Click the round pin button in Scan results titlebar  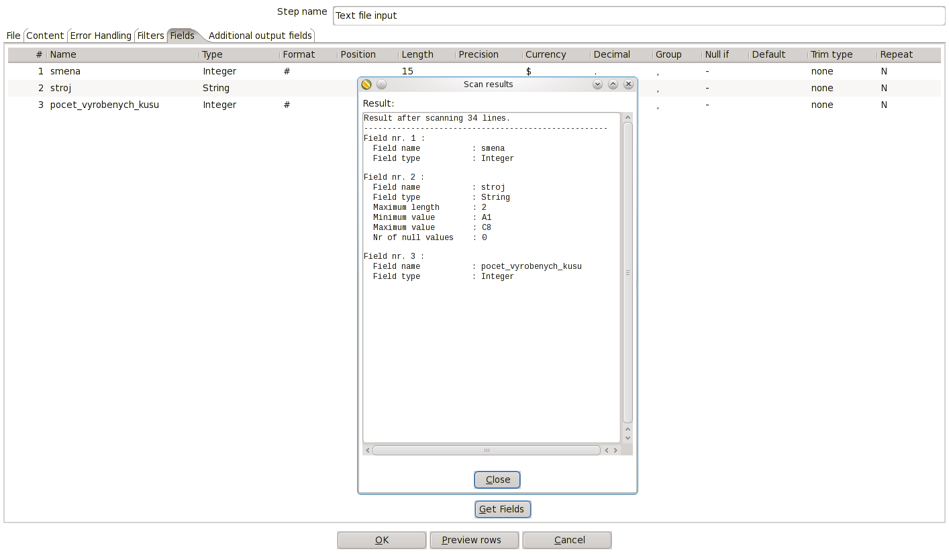pos(381,85)
